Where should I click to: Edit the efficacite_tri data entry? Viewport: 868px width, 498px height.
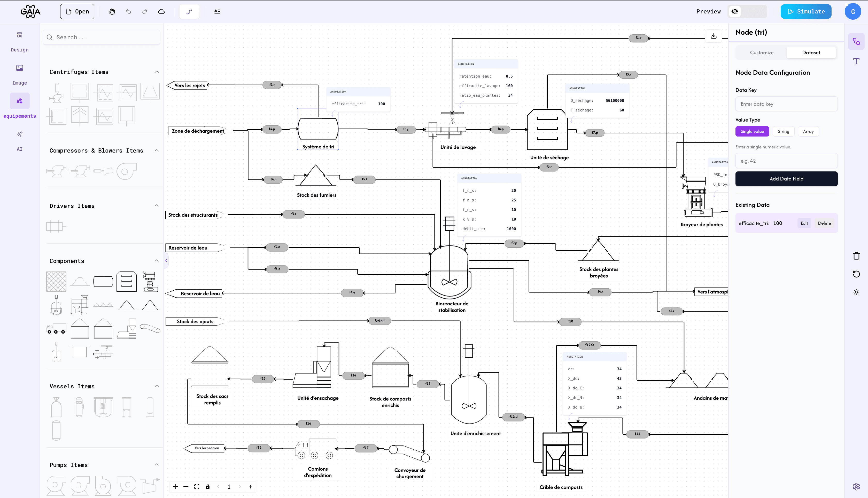click(804, 223)
